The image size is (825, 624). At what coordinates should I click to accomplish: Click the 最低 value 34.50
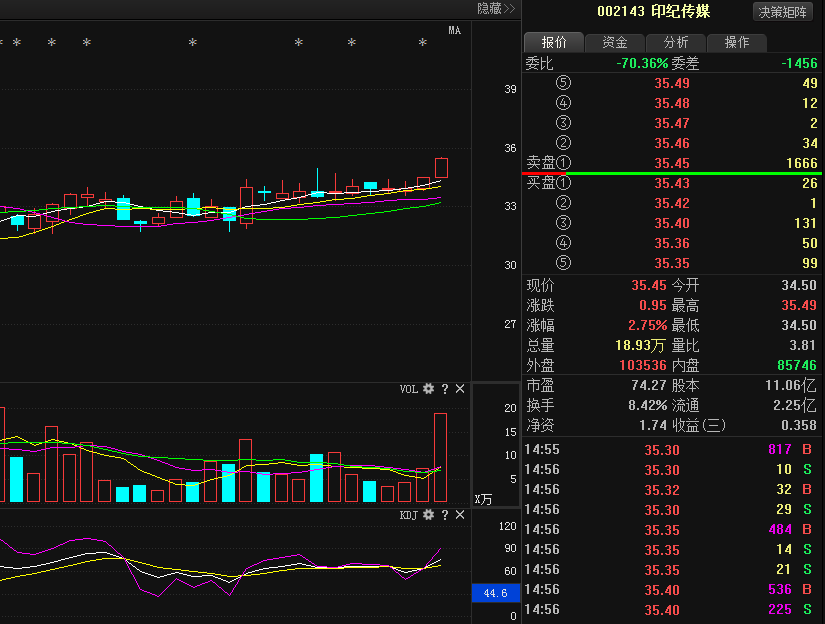pos(799,325)
